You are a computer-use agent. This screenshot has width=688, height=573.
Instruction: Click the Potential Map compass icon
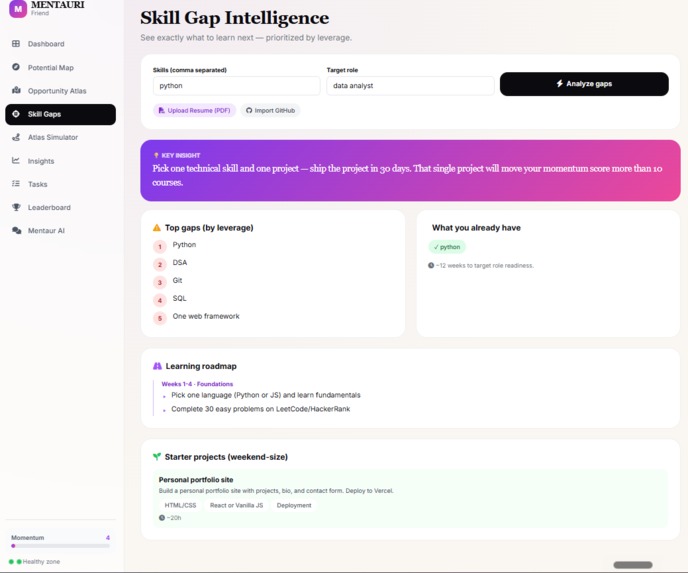(x=16, y=67)
